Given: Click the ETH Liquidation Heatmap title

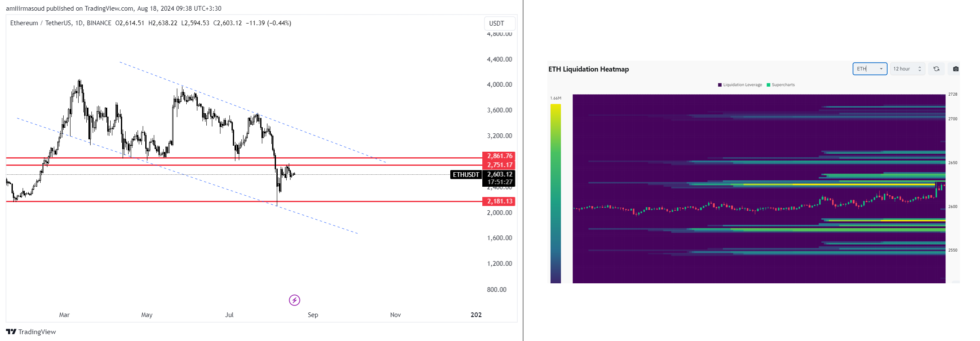Looking at the screenshot, I should click(588, 69).
